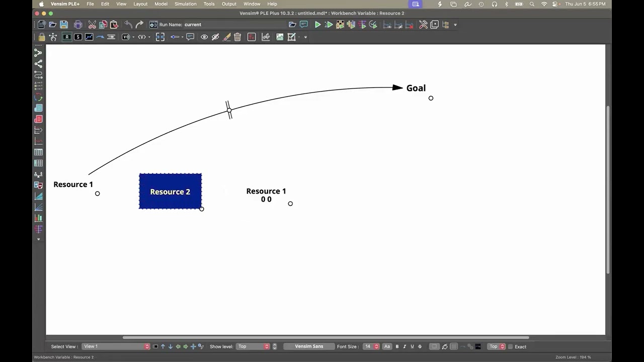The image size is (644, 362).
Task: Select the blue Resource 2 stock box
Action: pos(170,192)
